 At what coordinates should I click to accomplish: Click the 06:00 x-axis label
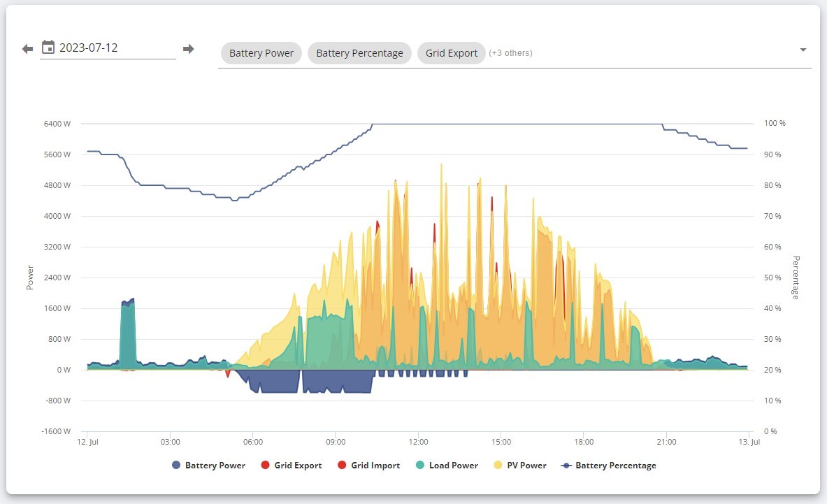[253, 442]
